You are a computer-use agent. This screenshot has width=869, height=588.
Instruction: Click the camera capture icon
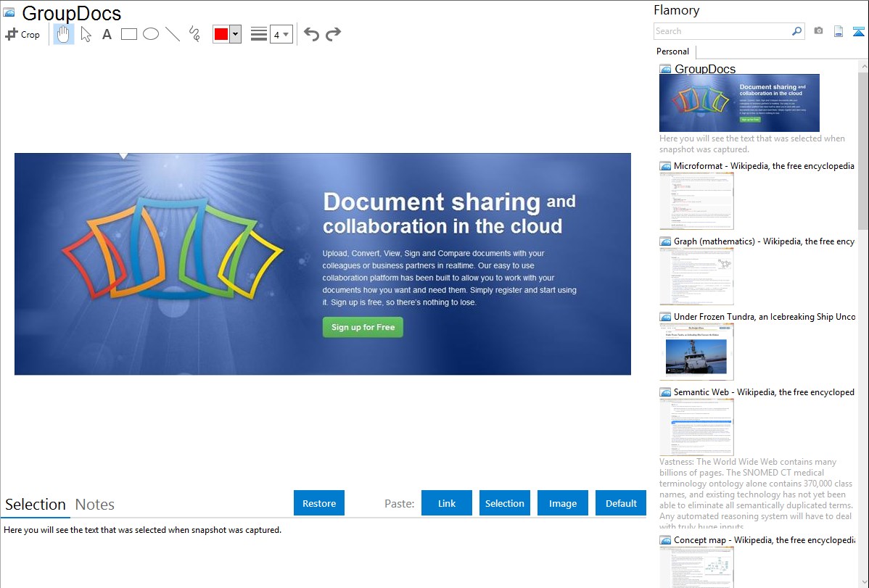818,31
